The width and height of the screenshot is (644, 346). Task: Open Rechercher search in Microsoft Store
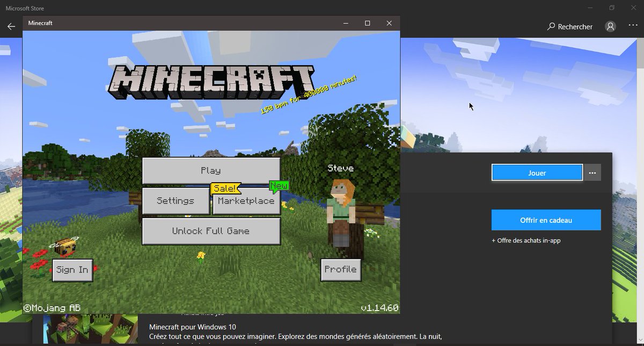[x=570, y=26]
